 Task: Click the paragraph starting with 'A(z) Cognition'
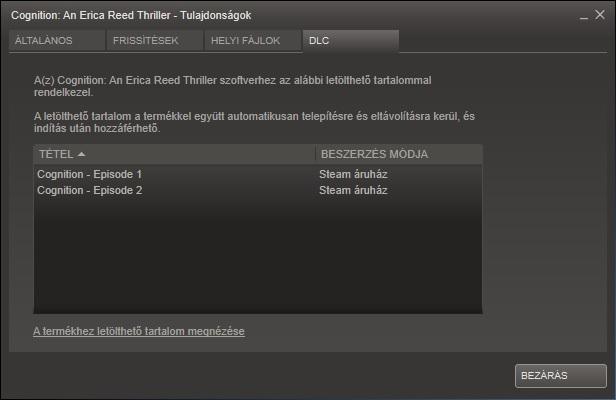(x=233, y=86)
